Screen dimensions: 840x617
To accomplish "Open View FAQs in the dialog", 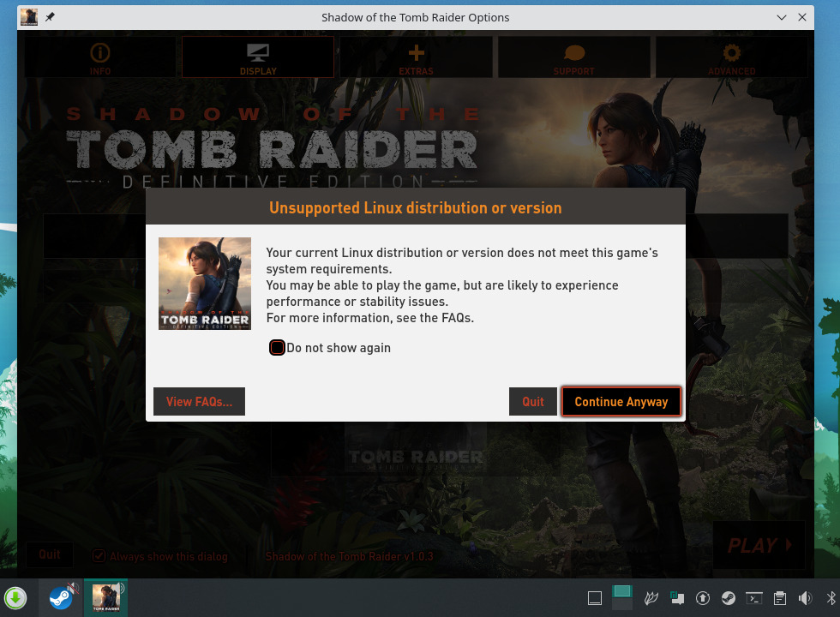I will tap(199, 402).
